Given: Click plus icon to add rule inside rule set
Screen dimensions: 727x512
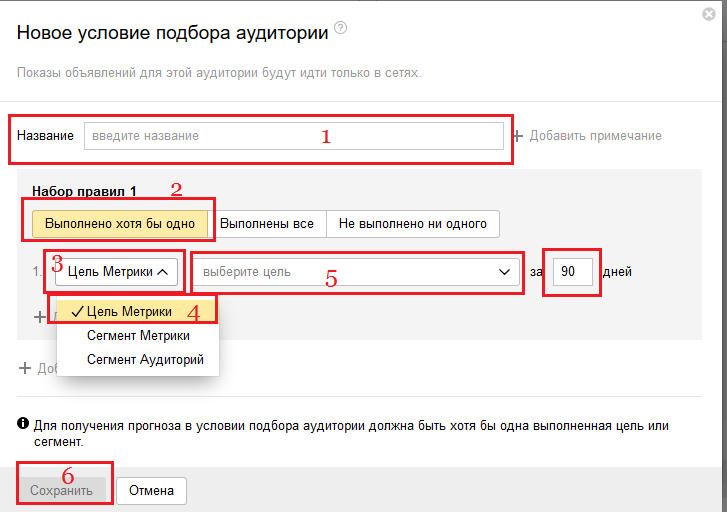Looking at the screenshot, I should (x=40, y=317).
